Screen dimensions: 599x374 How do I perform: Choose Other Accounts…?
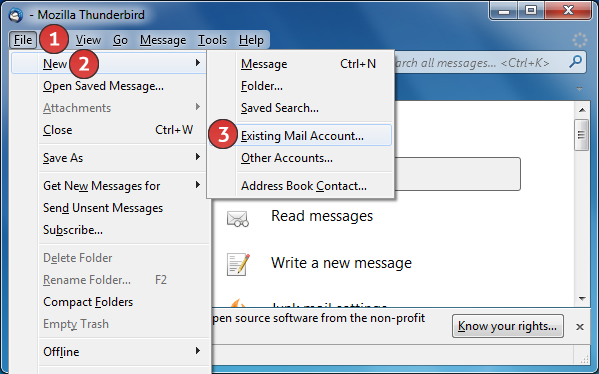[300, 158]
